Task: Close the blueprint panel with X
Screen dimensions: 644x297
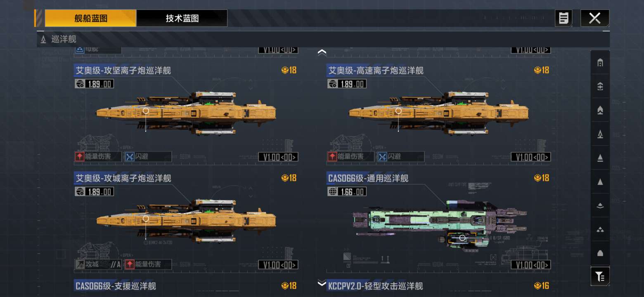Action: tap(594, 18)
